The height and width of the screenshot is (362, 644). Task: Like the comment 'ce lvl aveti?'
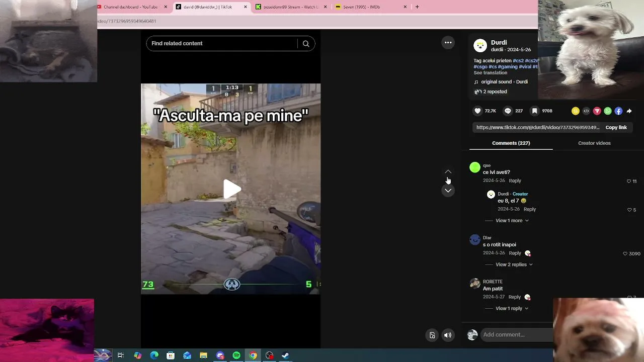[629, 181]
